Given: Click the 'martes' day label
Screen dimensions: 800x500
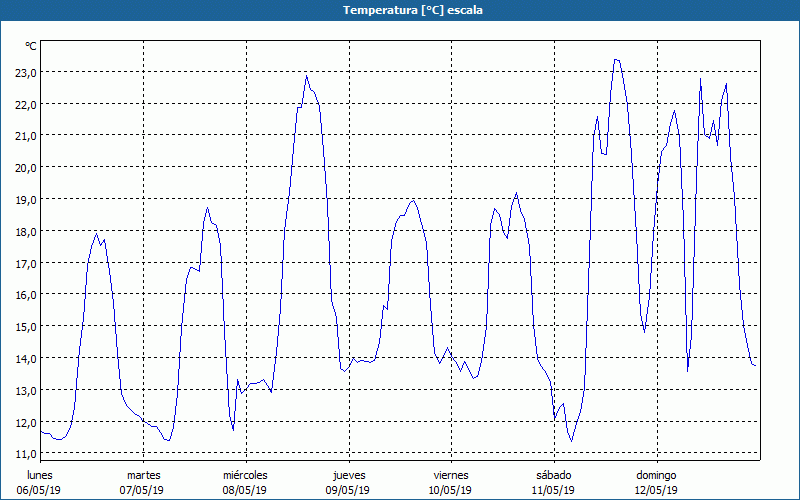Looking at the screenshot, I should pos(144,475).
